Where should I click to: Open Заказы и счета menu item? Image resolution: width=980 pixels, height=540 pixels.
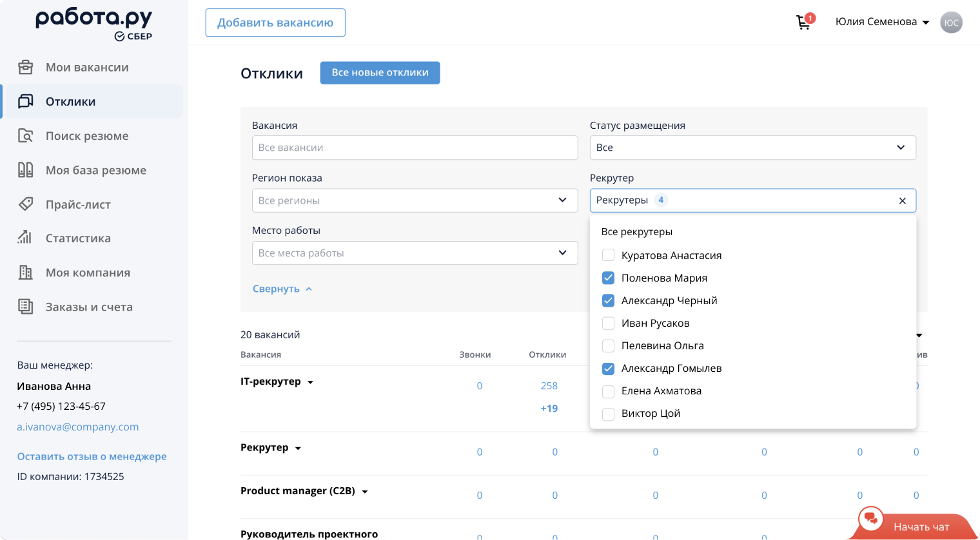click(x=89, y=307)
